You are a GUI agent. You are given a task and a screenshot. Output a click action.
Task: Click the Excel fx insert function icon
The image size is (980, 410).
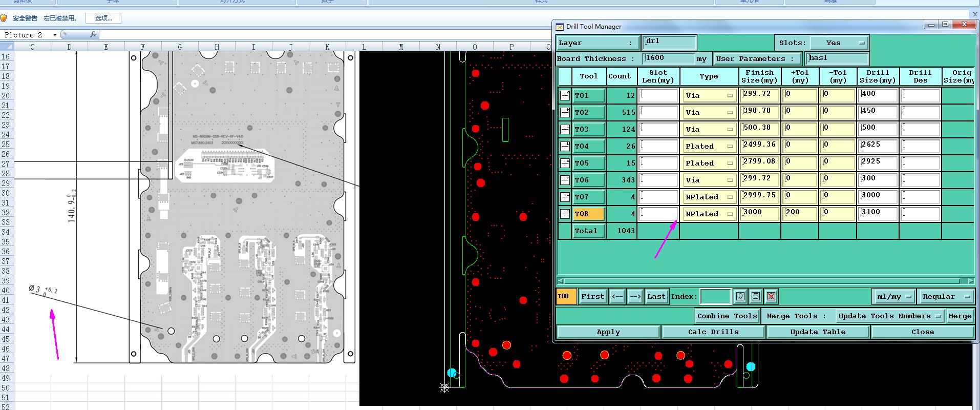(x=93, y=34)
